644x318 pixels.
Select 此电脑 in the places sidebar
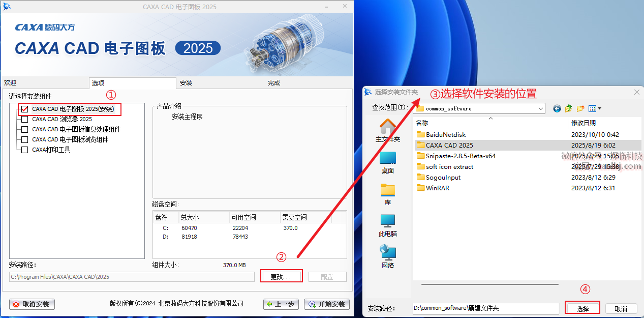(388, 226)
